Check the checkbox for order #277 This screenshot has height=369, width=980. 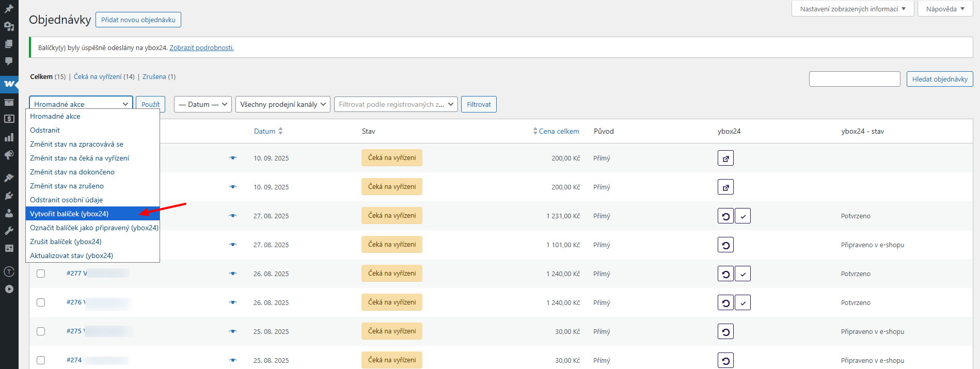click(x=41, y=274)
